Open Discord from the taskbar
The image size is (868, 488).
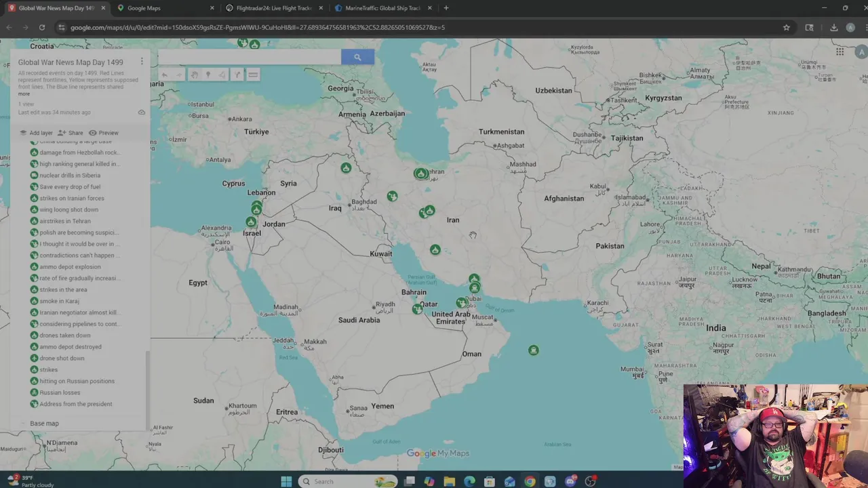[570, 481]
